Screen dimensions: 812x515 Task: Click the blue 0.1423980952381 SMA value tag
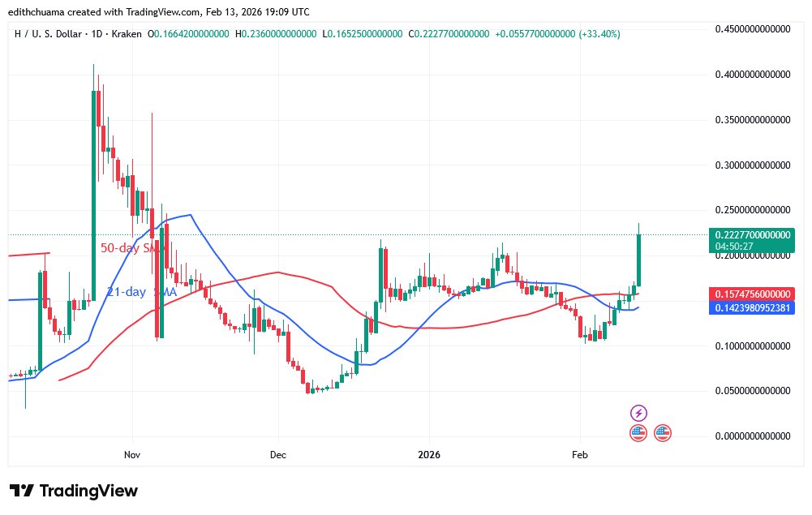tap(751, 308)
